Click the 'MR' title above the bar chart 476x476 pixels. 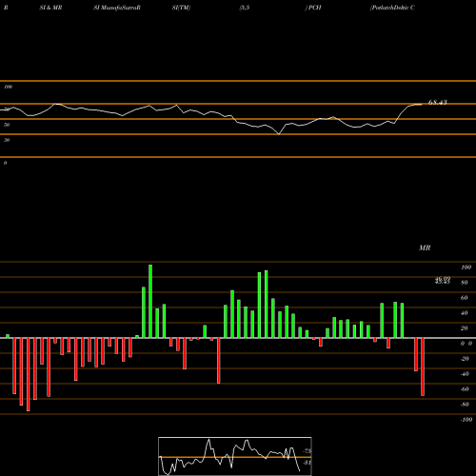425,248
